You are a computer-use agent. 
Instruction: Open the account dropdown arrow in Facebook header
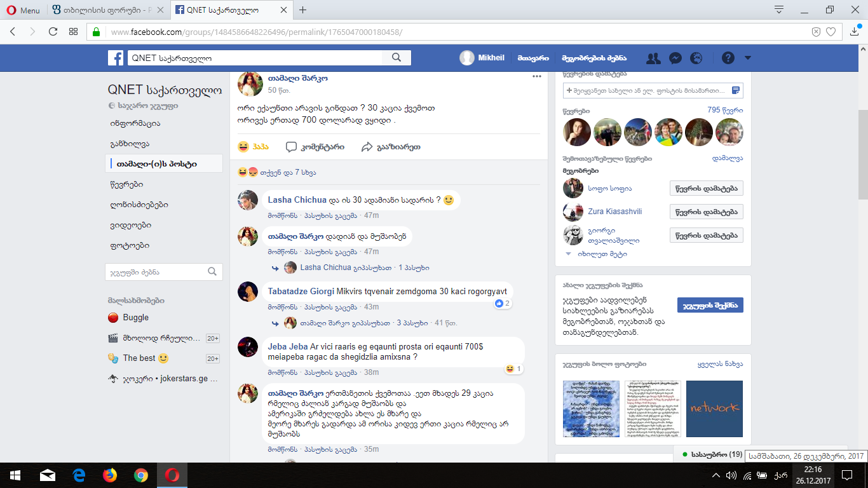pos(748,58)
